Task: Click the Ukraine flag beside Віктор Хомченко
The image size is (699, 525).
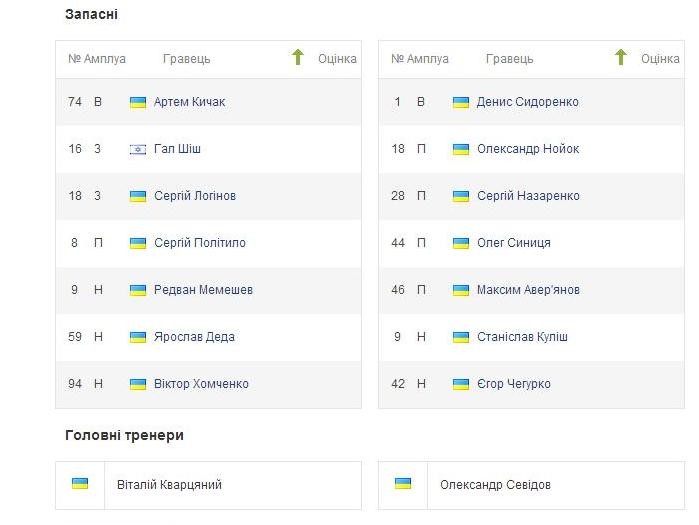Action: (x=138, y=384)
